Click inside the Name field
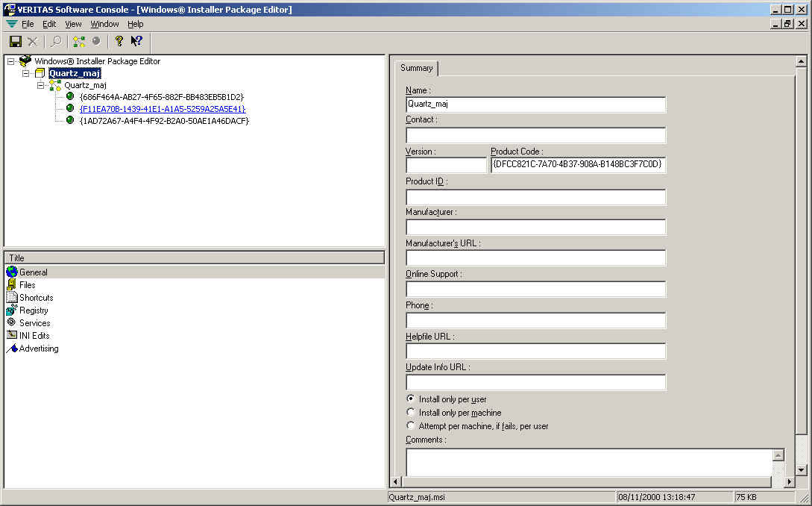 [535, 104]
